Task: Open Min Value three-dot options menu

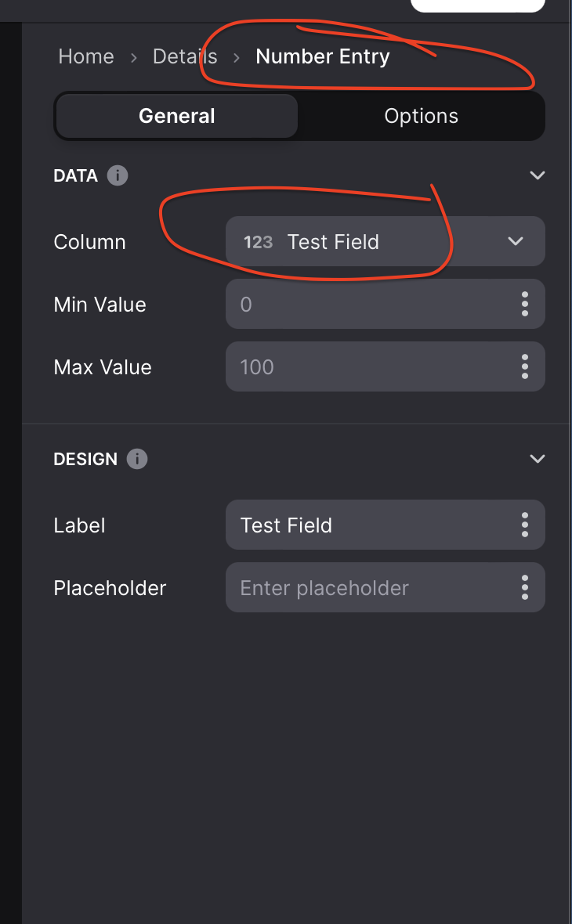Action: click(x=524, y=304)
